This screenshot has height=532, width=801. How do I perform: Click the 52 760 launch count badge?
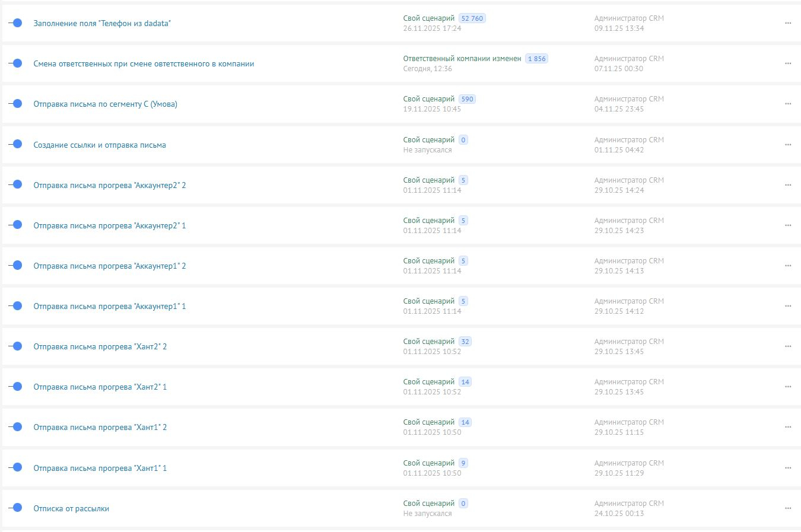click(472, 18)
